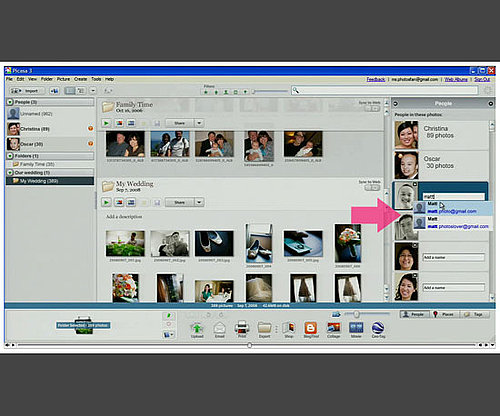
Task: Open the Shop icon
Action: 289,330
